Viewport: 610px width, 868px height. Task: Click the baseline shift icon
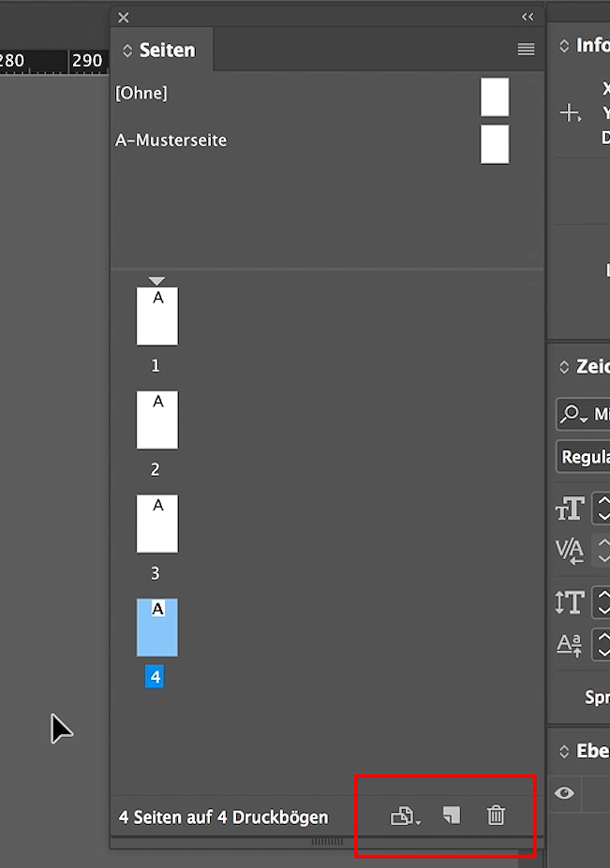pyautogui.click(x=570, y=643)
